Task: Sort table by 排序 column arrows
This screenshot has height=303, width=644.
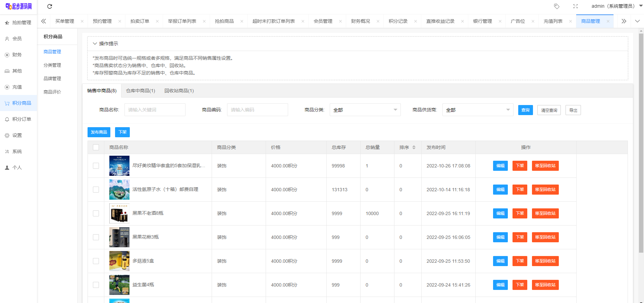Action: coord(414,147)
